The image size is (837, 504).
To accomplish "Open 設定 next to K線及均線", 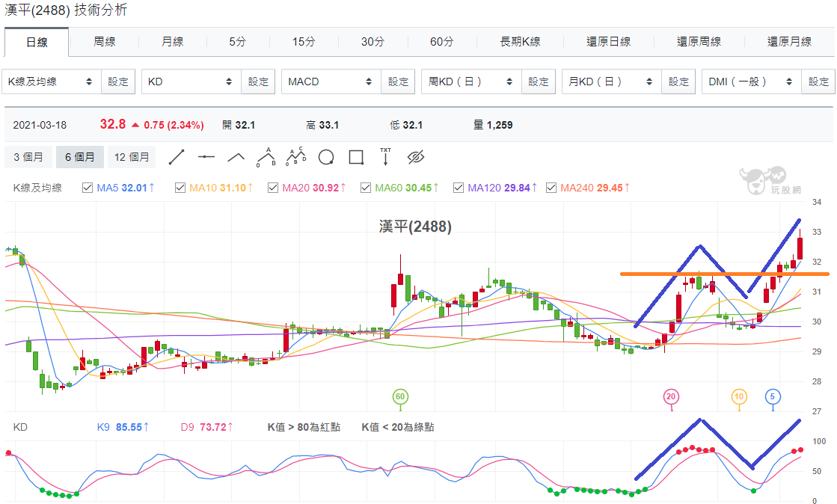I will pyautogui.click(x=118, y=82).
